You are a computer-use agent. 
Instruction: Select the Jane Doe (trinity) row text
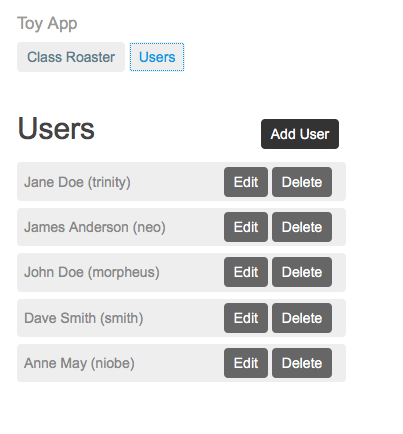click(77, 182)
